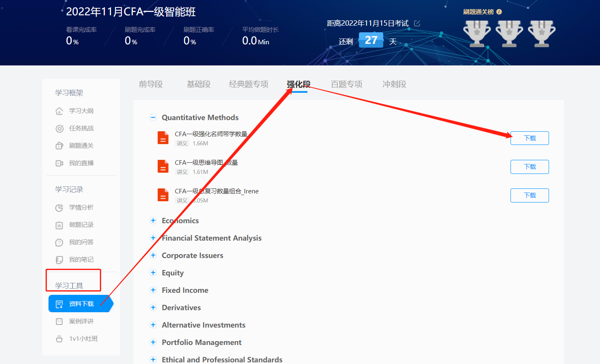Expand the Derivatives section
Screen dimensions: 600x364
coord(153,308)
